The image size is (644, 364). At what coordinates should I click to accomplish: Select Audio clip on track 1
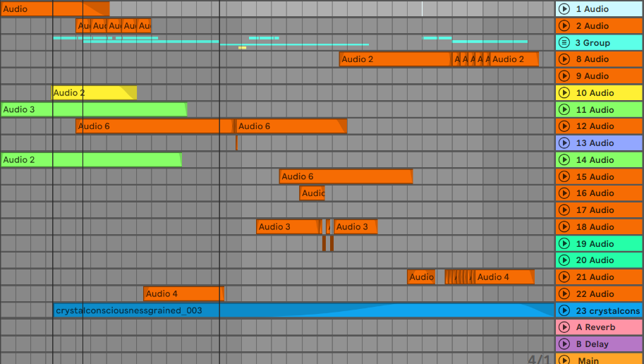[55, 8]
